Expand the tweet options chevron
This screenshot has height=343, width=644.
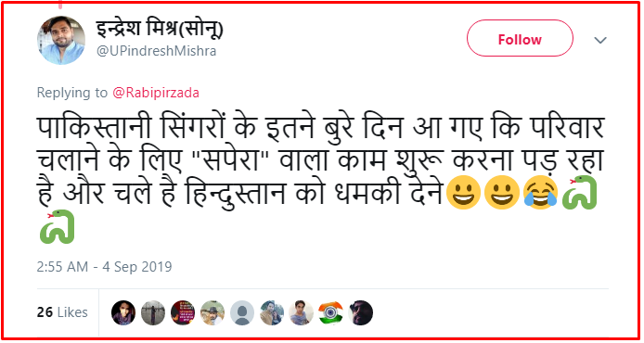[x=600, y=40]
